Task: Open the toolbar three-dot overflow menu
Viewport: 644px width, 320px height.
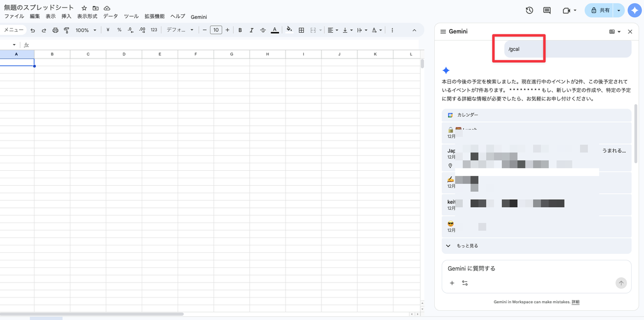Action: tap(392, 30)
